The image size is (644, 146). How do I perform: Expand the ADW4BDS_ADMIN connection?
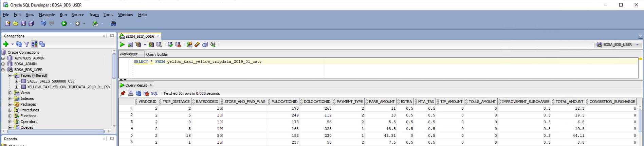click(x=3, y=58)
